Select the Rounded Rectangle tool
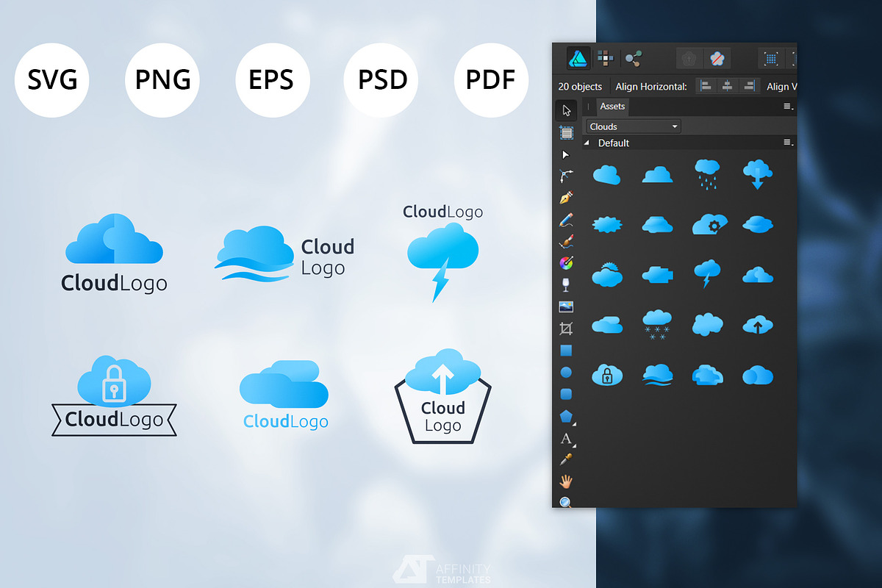This screenshot has height=588, width=882. pyautogui.click(x=566, y=394)
